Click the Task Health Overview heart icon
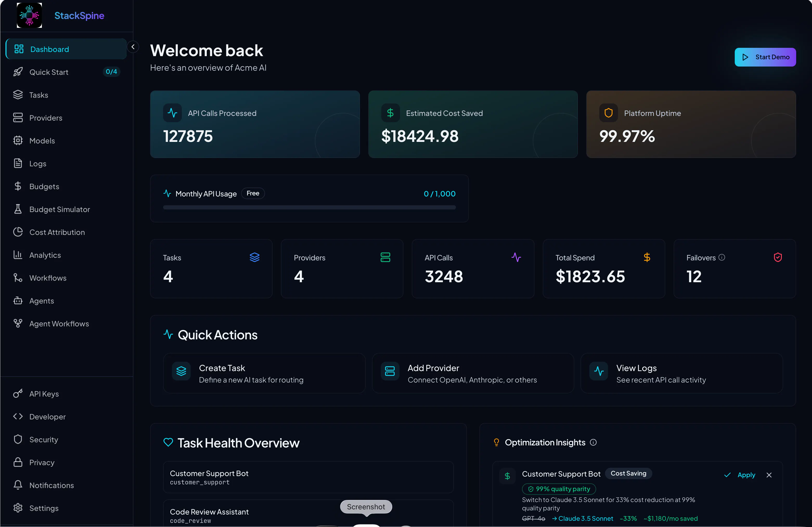 [x=168, y=443]
